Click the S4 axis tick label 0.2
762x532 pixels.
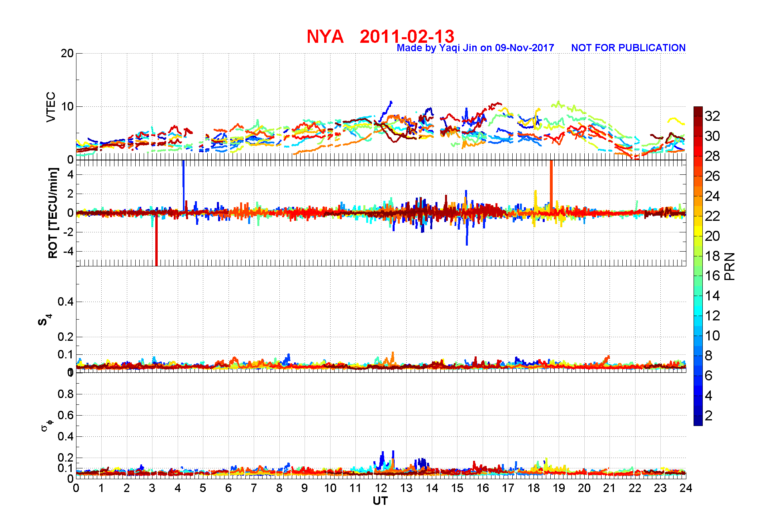click(x=66, y=337)
